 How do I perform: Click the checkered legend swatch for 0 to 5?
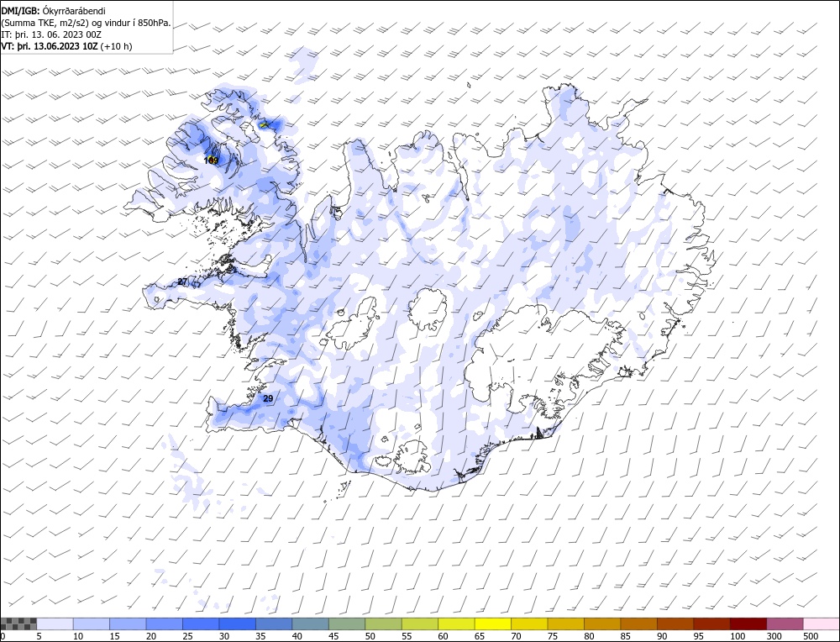pyautogui.click(x=18, y=624)
